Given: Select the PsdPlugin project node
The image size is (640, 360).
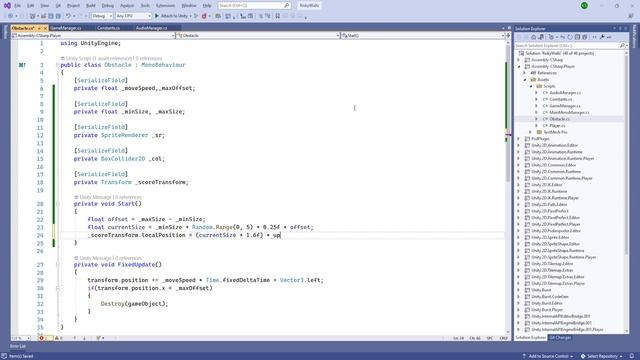Looking at the screenshot, I should coord(540,139).
